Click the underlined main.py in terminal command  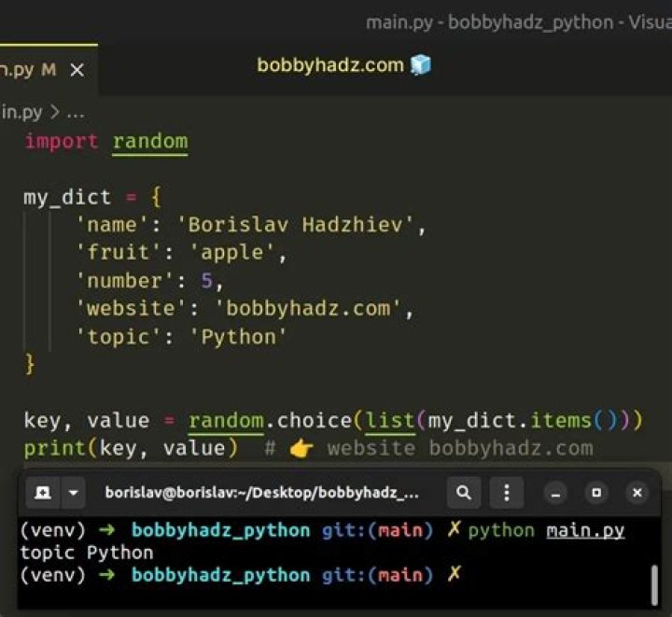pyautogui.click(x=584, y=530)
